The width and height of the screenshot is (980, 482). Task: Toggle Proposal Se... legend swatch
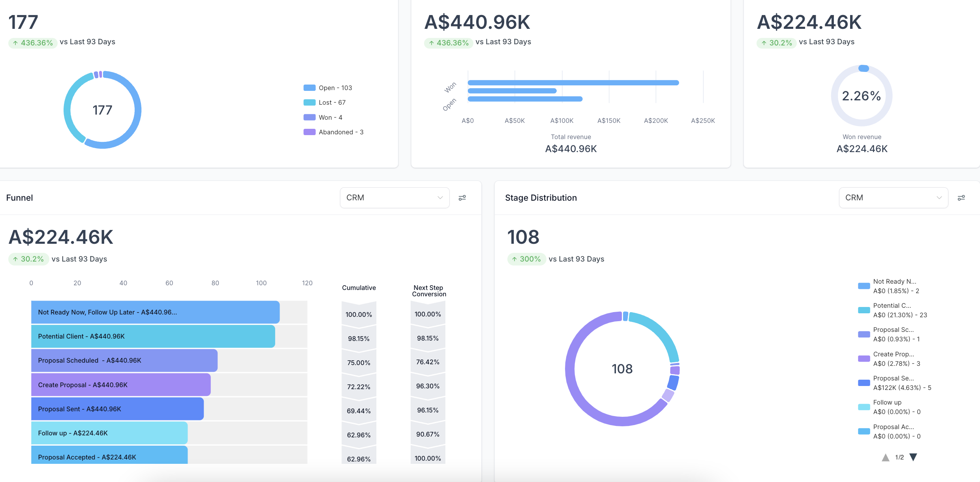pos(864,383)
